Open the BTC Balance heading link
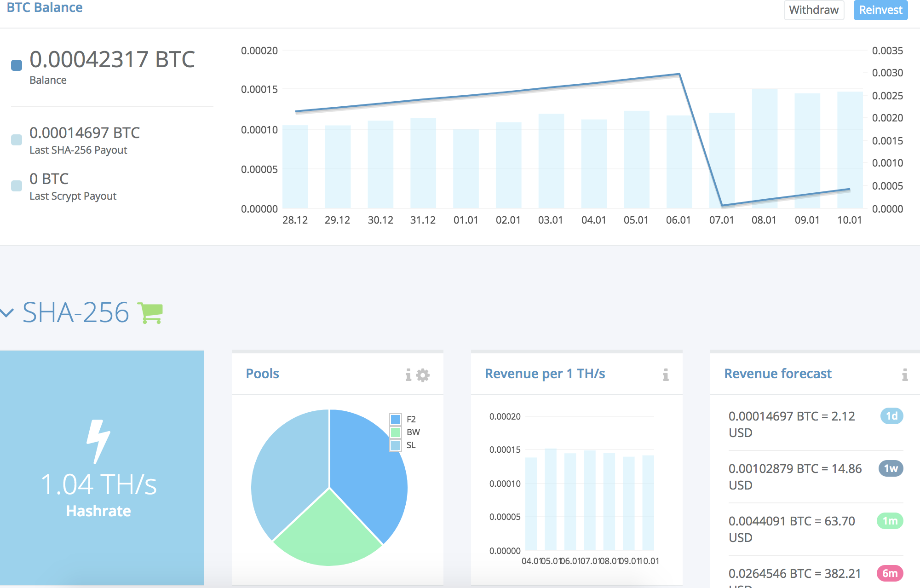Viewport: 920px width, 588px height. (x=45, y=8)
